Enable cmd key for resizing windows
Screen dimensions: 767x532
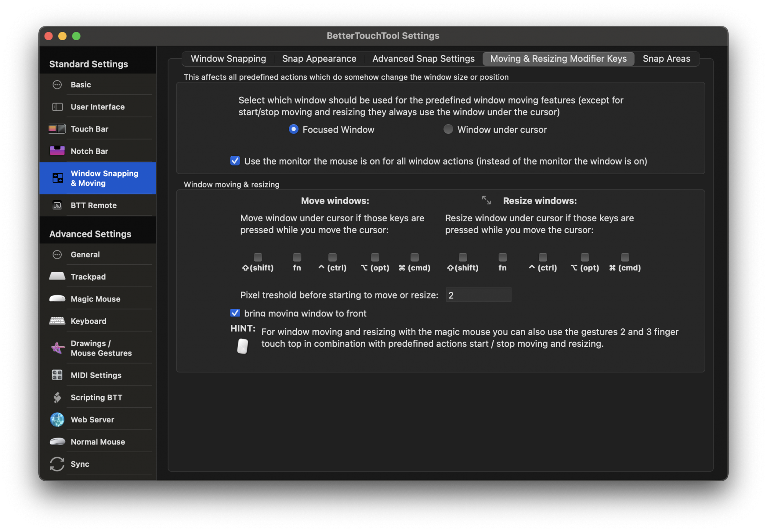(x=625, y=257)
